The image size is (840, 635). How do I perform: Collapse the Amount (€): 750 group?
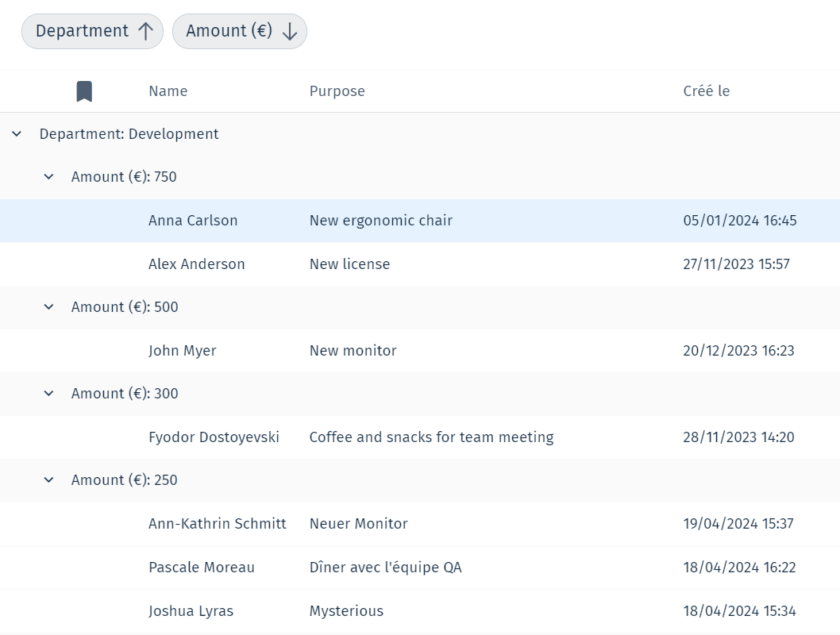point(48,177)
